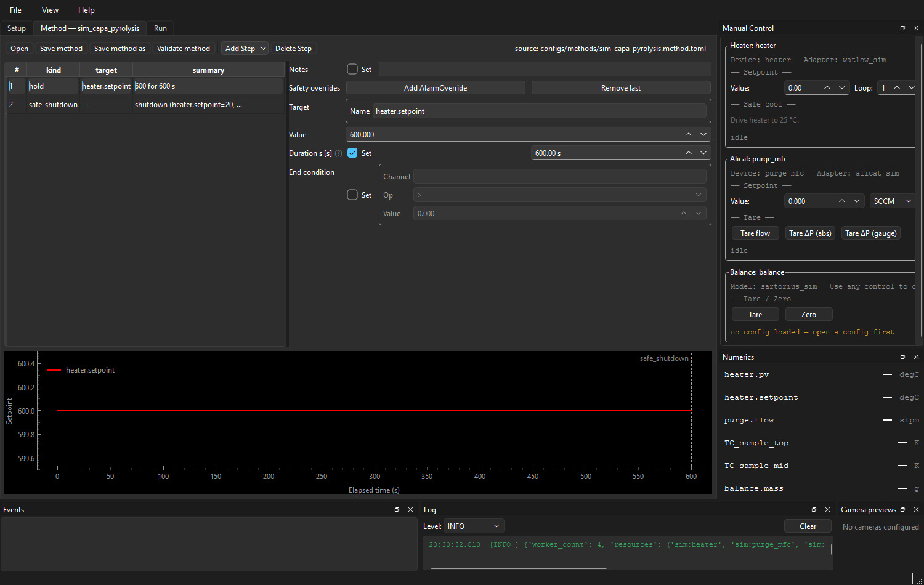Close the Events panel
The height and width of the screenshot is (585, 924).
[x=410, y=510]
